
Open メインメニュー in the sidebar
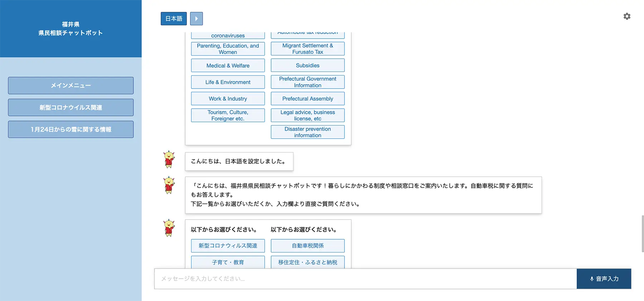pyautogui.click(x=71, y=86)
